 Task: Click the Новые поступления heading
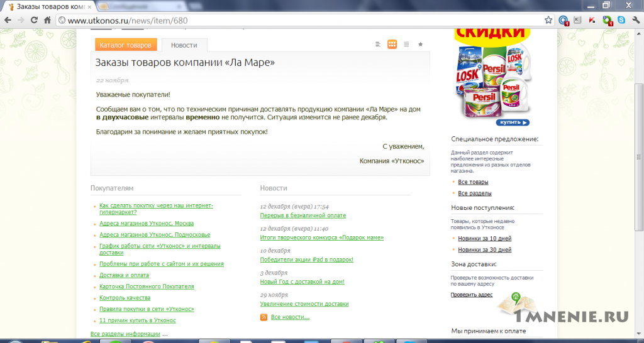coord(482,207)
